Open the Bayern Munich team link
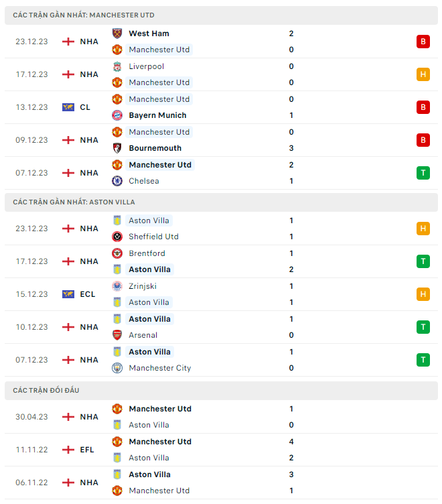Image resolution: width=442 pixels, height=504 pixels. (157, 115)
